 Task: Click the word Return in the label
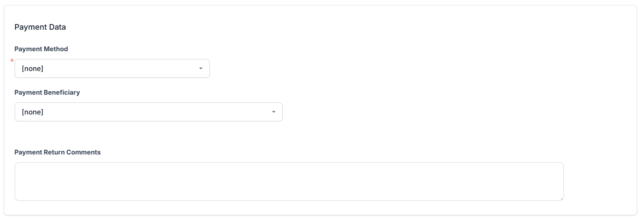click(54, 152)
